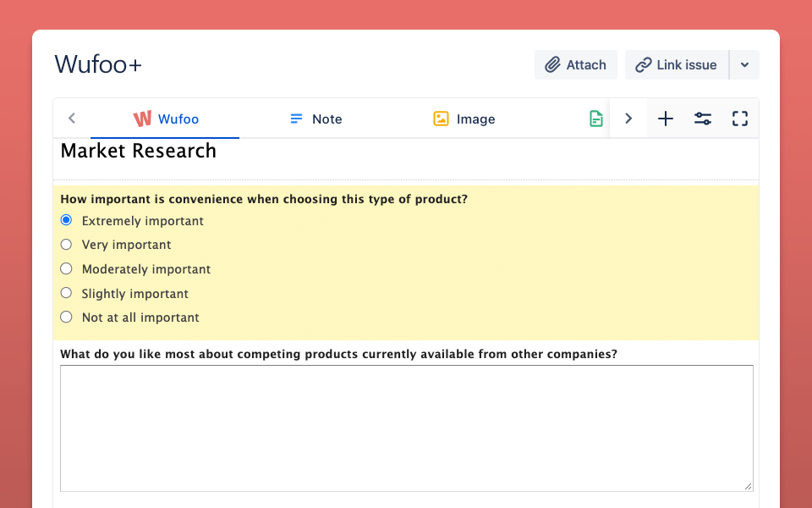Screen dimensions: 812x508
Task: Click the Attach button
Action: pos(576,65)
